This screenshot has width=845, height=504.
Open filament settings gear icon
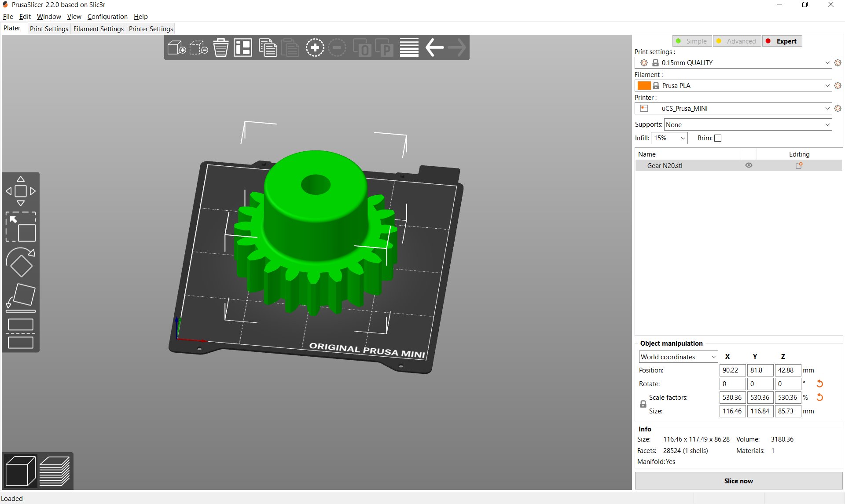[x=838, y=86]
